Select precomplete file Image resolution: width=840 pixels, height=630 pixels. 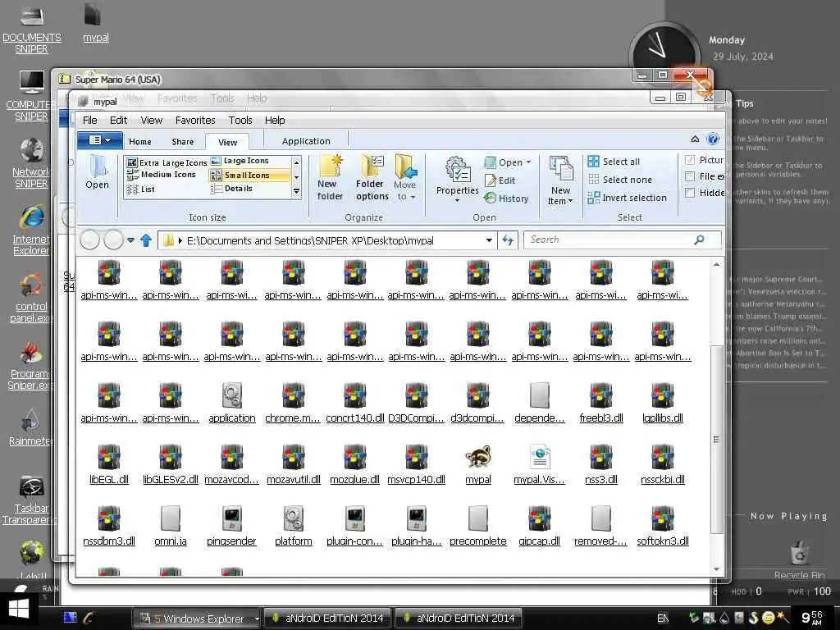(478, 526)
